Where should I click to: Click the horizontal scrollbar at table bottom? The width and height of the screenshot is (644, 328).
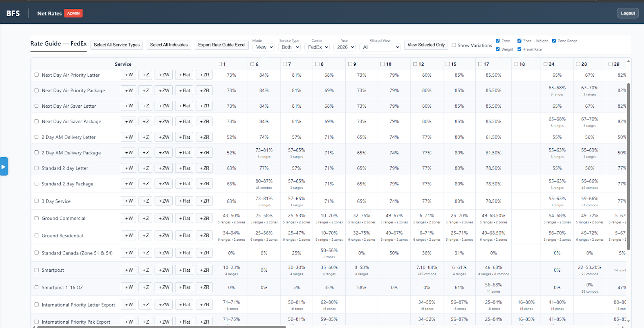(x=161, y=327)
